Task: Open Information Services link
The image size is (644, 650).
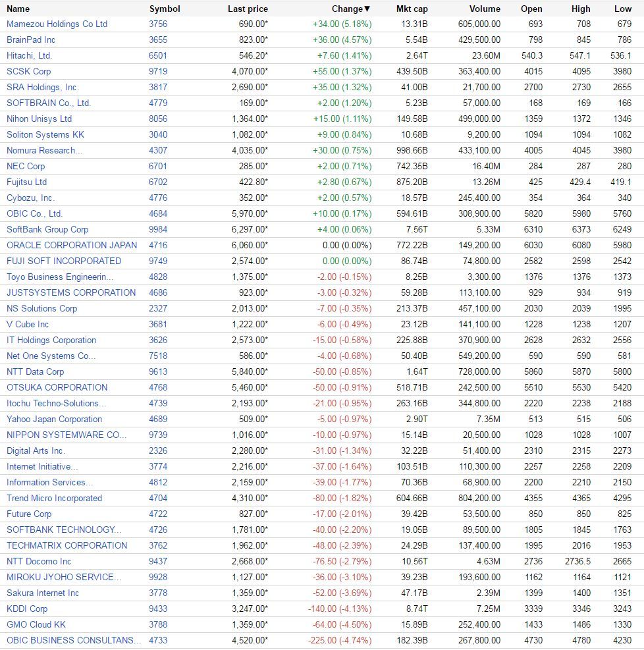Action: pos(50,482)
